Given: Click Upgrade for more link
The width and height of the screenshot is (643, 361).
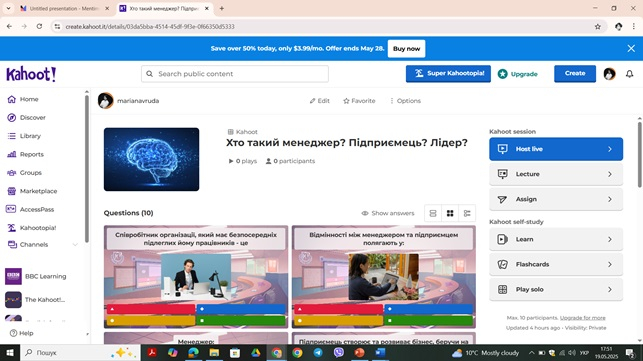Looking at the screenshot, I should [x=583, y=318].
